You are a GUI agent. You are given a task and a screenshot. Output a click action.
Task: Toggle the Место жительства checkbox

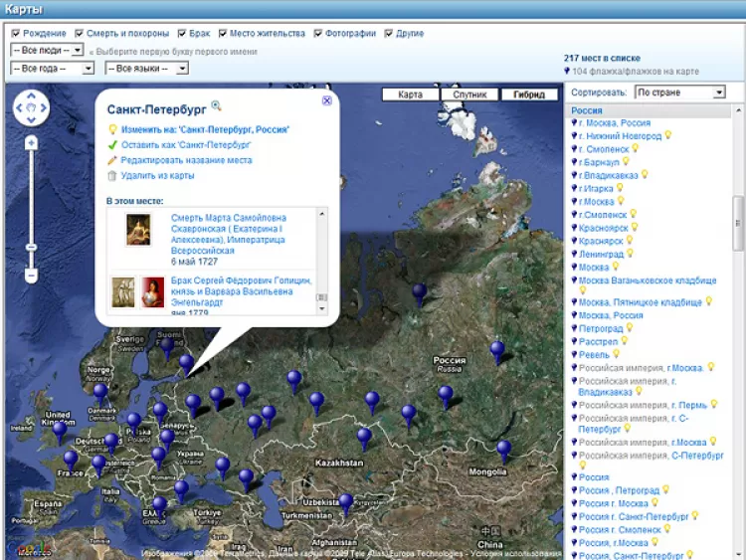pos(223,33)
